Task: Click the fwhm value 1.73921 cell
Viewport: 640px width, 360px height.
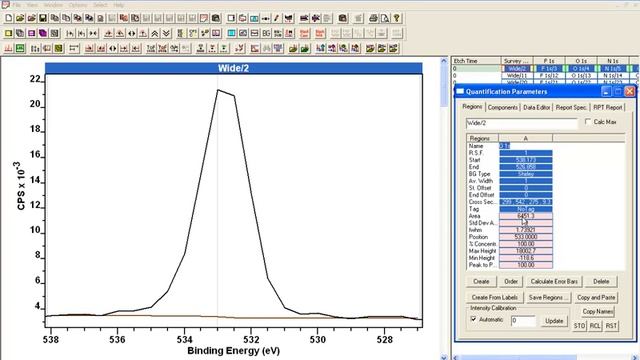Action: click(x=526, y=230)
